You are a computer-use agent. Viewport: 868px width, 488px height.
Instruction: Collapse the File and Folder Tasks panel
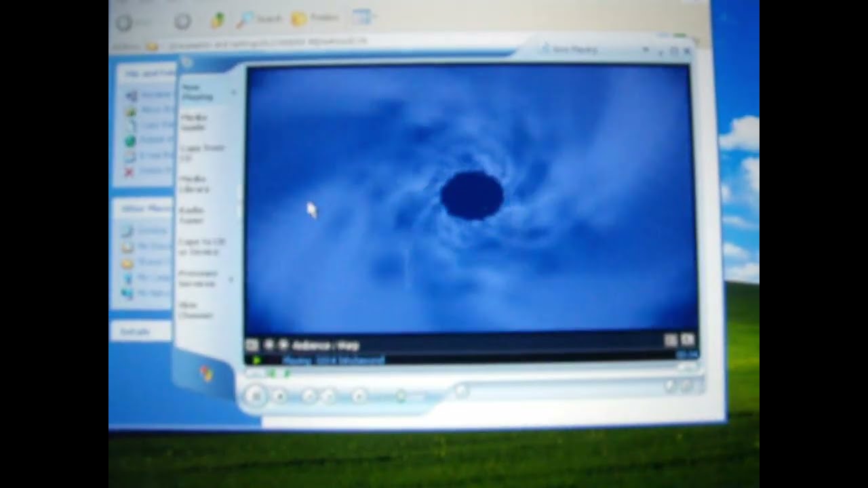click(144, 73)
